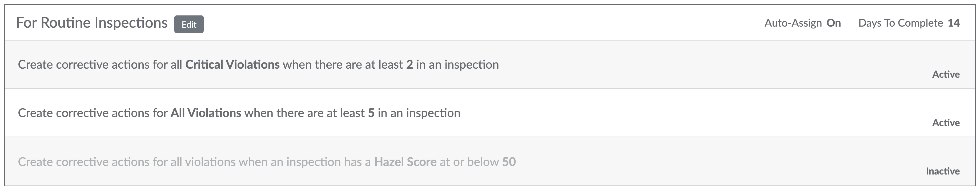Image resolution: width=980 pixels, height=191 pixels.
Task: Toggle the Auto-Assign On value
Action: pos(834,23)
